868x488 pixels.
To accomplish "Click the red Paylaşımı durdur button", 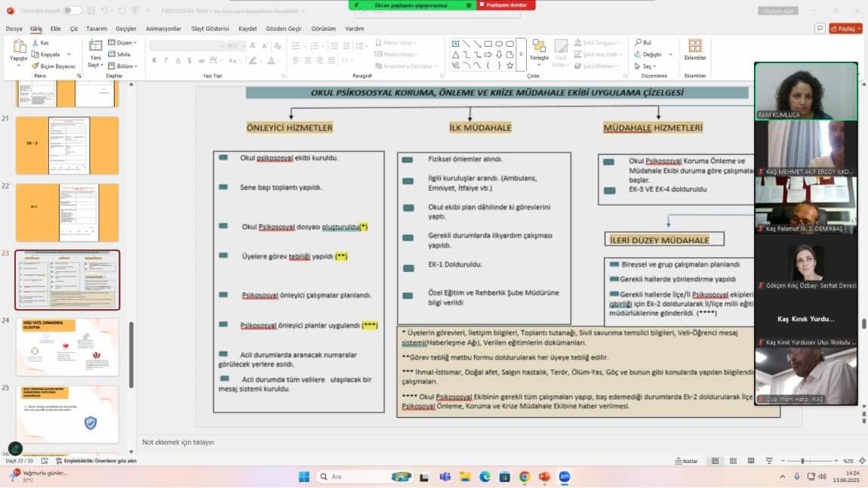I will (x=505, y=5).
